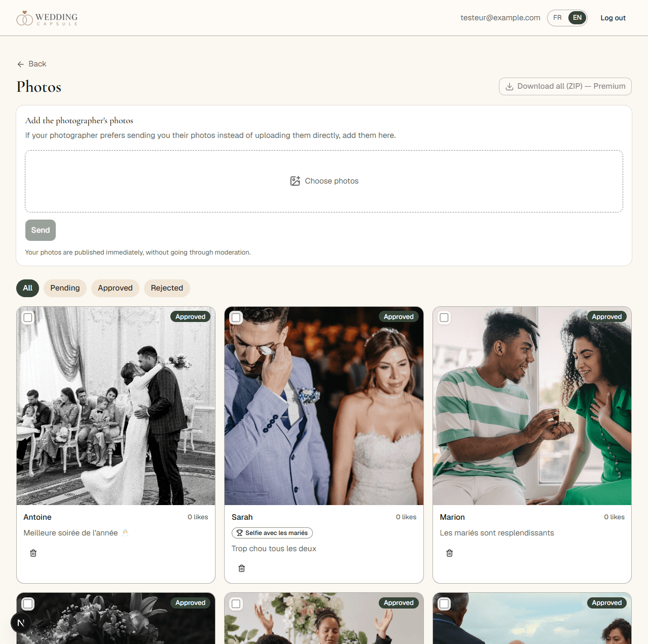Delete Sarah's photo with the trash icon
The height and width of the screenshot is (644, 648).
click(242, 568)
